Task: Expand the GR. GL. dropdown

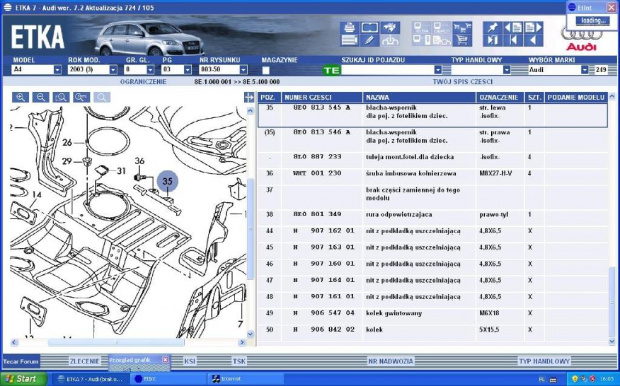Action: pyautogui.click(x=150, y=70)
